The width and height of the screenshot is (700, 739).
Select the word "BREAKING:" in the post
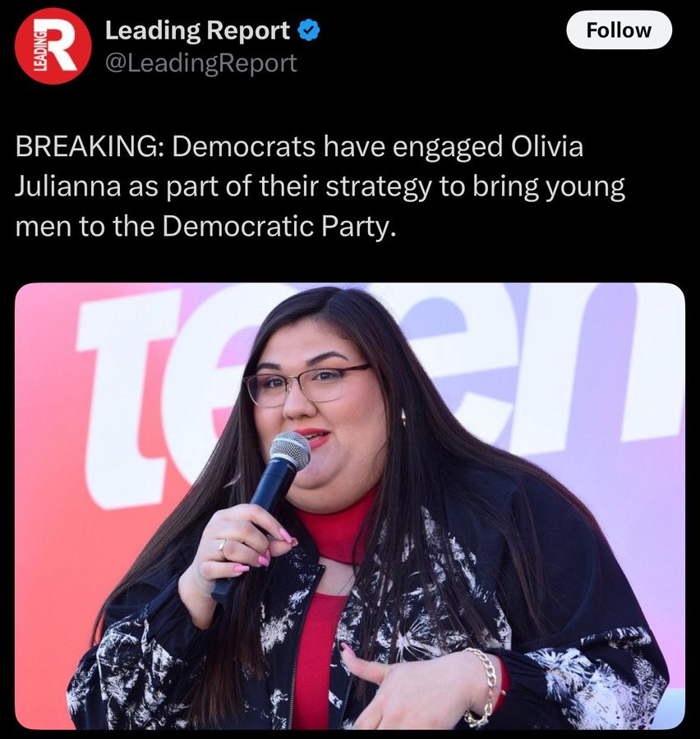pyautogui.click(x=90, y=147)
